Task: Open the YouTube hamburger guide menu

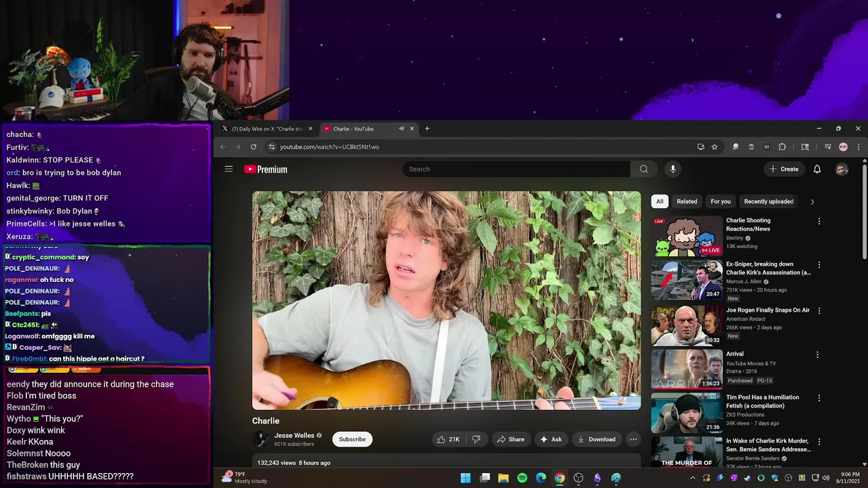Action: click(x=229, y=169)
